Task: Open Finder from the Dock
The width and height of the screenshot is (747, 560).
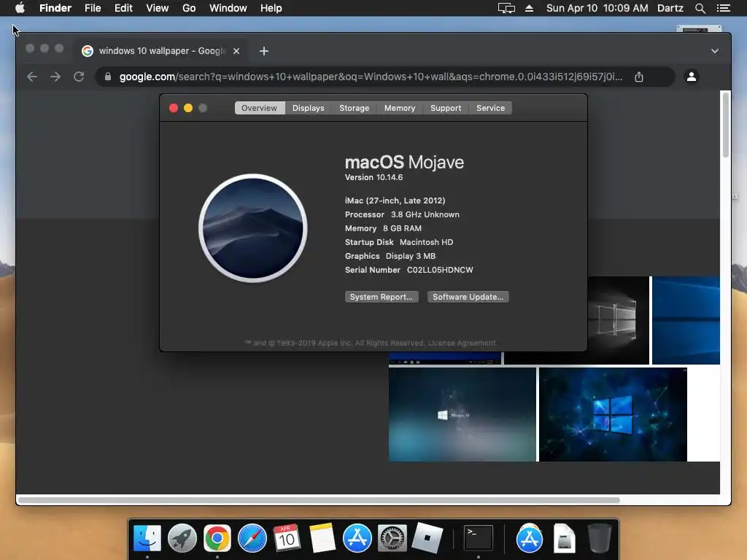Action: tap(147, 539)
